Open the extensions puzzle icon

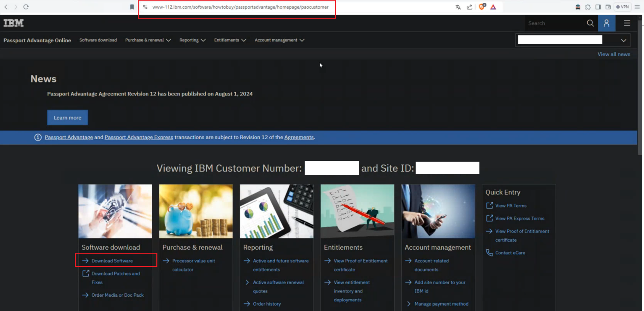point(588,7)
